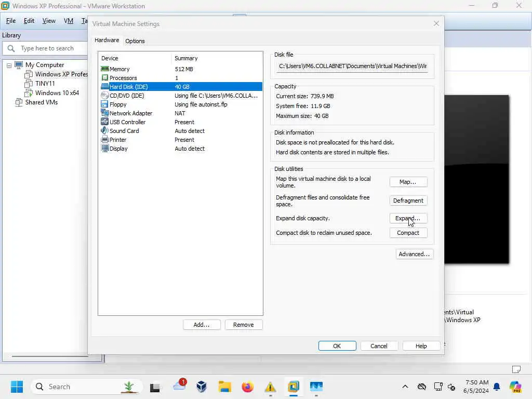Screen dimensions: 532x399
Task: Click the library search magnifier icon
Action: (11, 48)
